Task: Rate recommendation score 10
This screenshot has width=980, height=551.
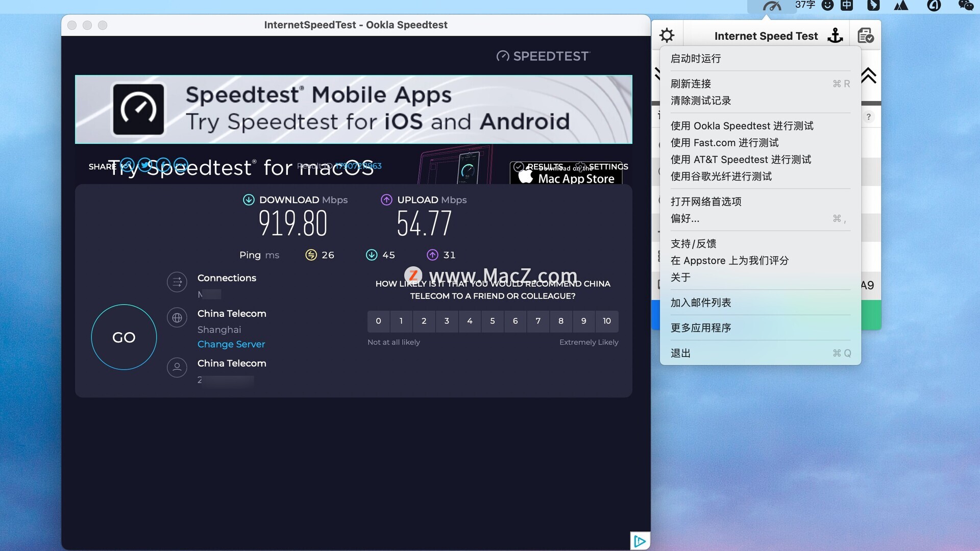Action: (x=607, y=321)
